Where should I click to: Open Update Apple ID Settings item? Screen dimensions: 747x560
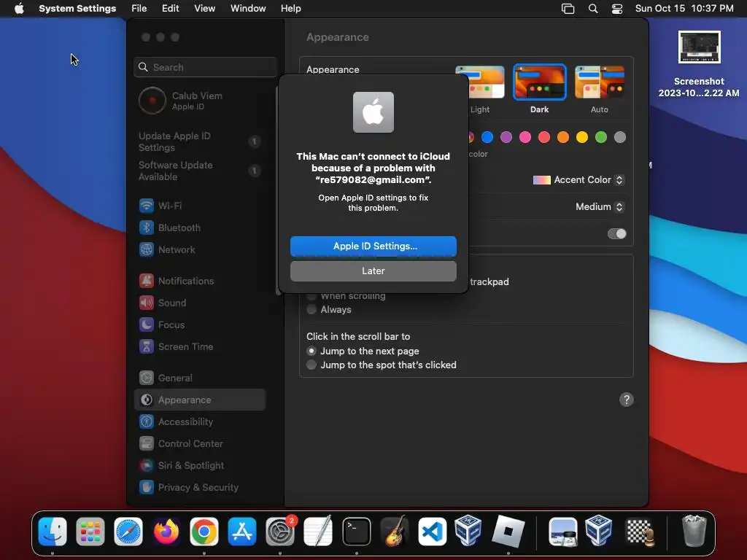point(199,141)
